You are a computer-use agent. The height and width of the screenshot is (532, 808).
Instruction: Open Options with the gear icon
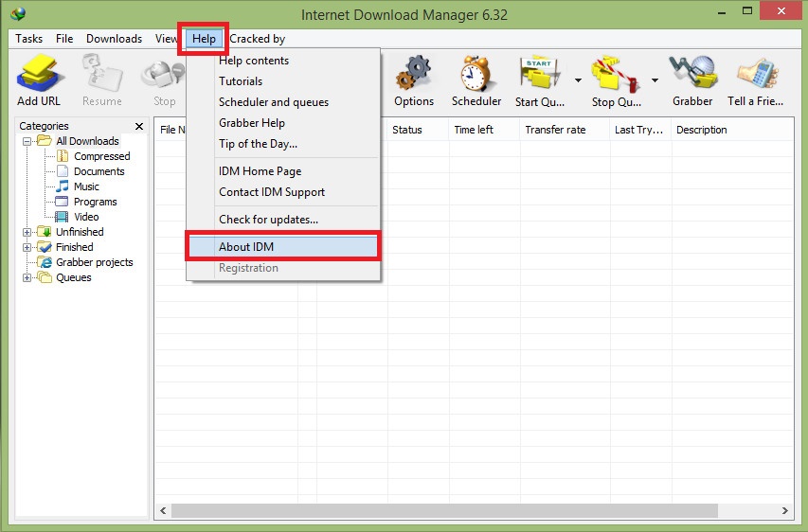coord(413,73)
